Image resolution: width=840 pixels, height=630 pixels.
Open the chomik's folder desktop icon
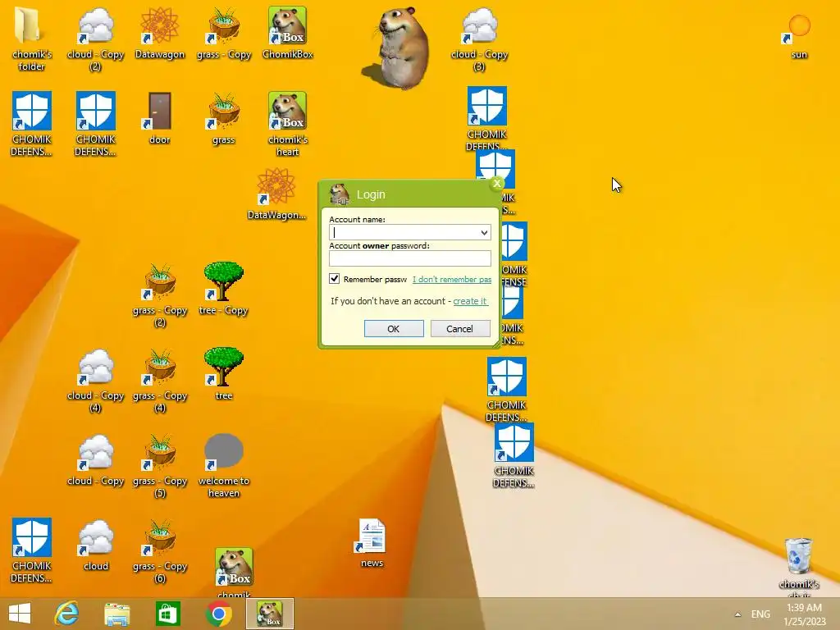pyautogui.click(x=31, y=39)
